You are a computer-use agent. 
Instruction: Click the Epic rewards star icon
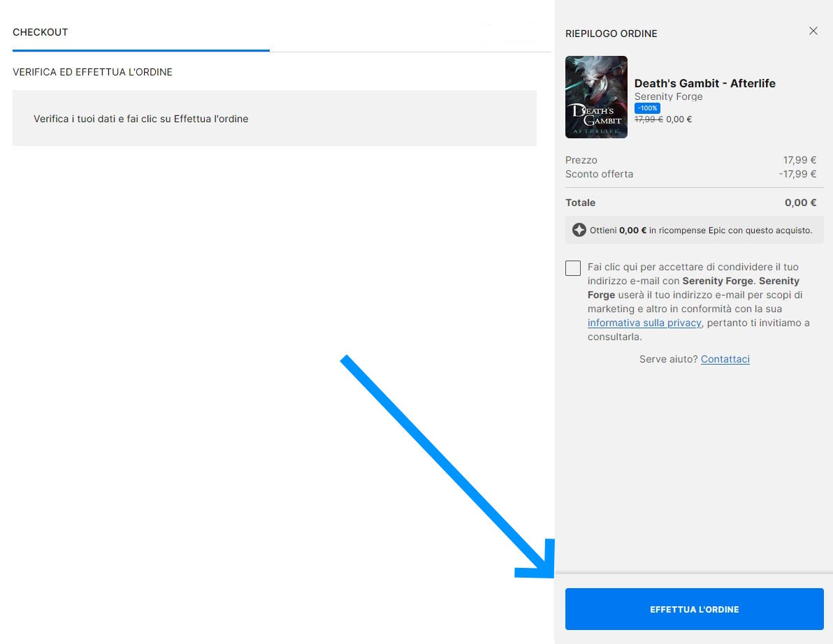[x=579, y=230]
